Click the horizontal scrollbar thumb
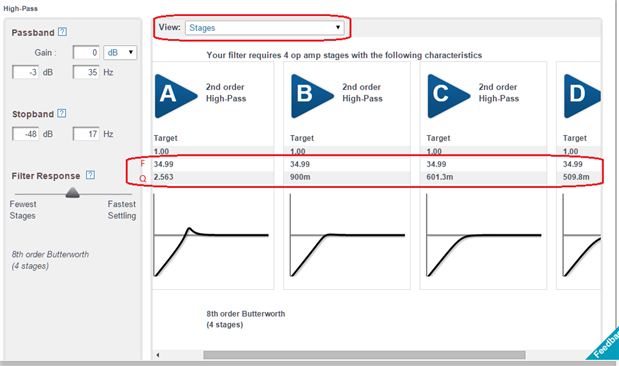The image size is (619, 366). click(364, 355)
